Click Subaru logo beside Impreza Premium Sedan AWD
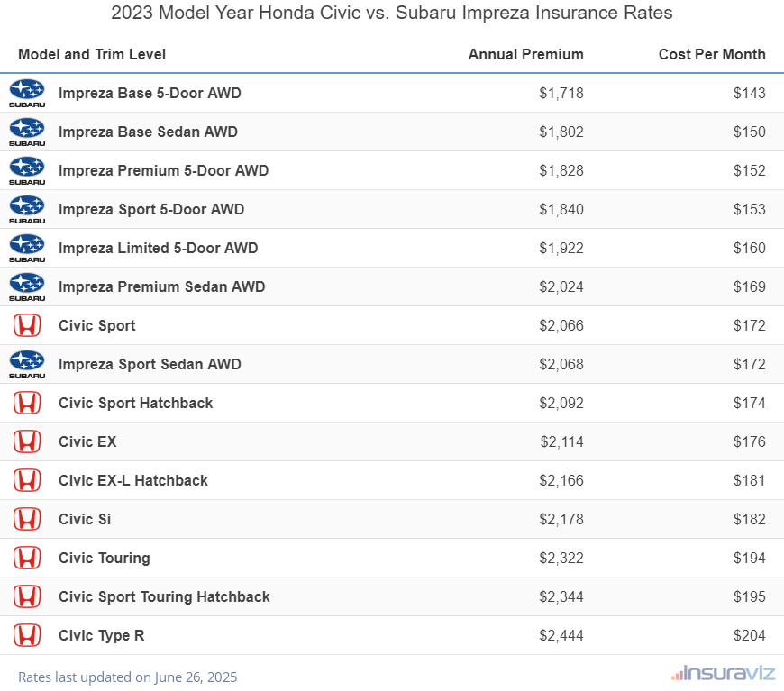 [27, 287]
